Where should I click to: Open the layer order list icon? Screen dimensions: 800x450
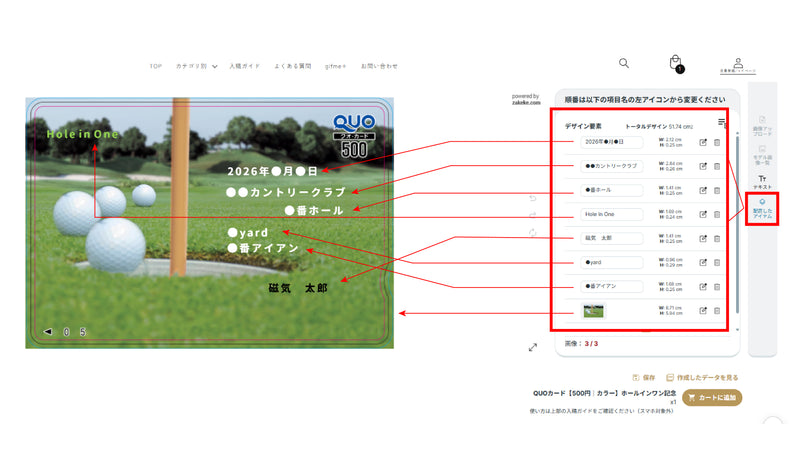click(x=721, y=122)
